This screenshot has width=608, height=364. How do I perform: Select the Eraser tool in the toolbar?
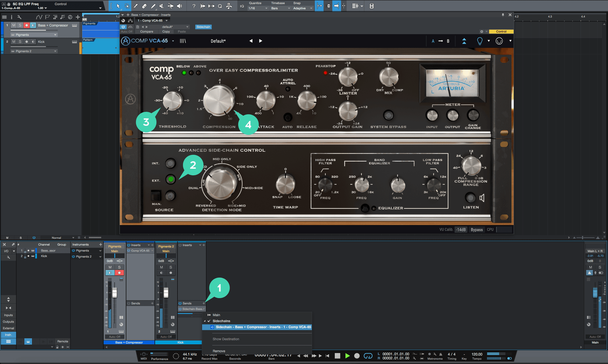point(144,6)
